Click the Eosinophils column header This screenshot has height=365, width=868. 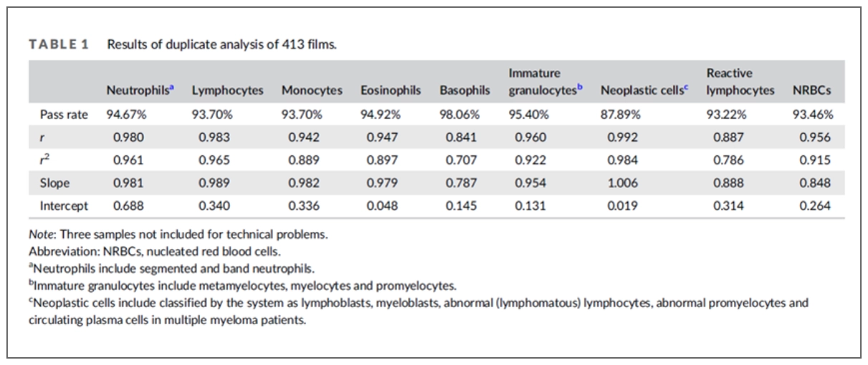[x=390, y=91]
